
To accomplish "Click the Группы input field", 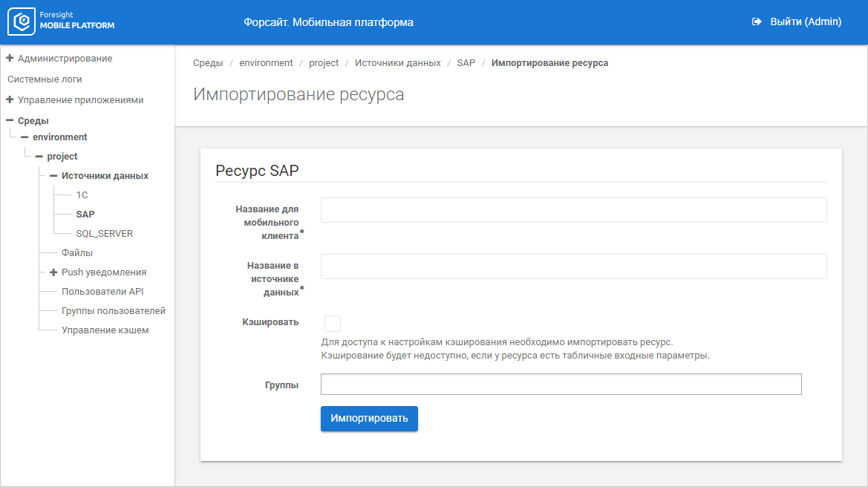I will [x=561, y=384].
